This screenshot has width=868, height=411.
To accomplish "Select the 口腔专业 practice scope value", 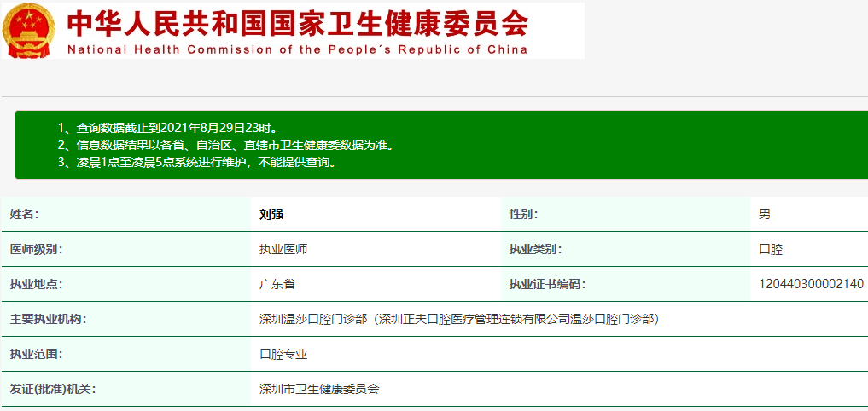I will coord(283,354).
